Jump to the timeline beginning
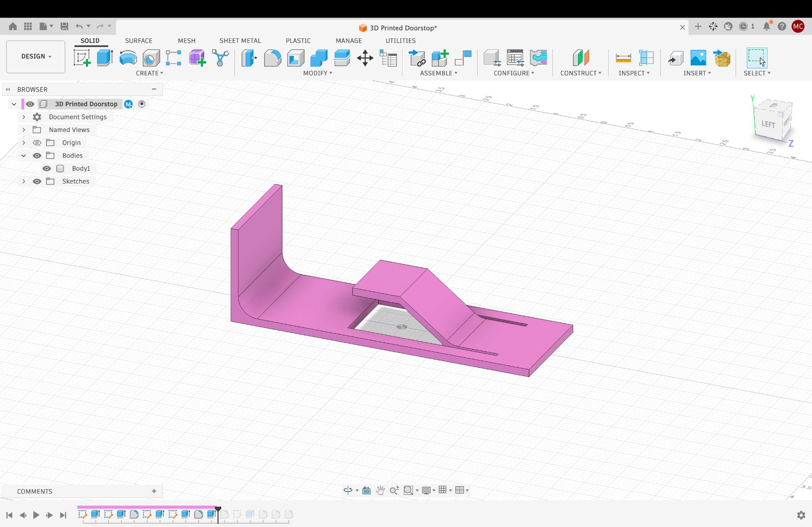 click(9, 515)
